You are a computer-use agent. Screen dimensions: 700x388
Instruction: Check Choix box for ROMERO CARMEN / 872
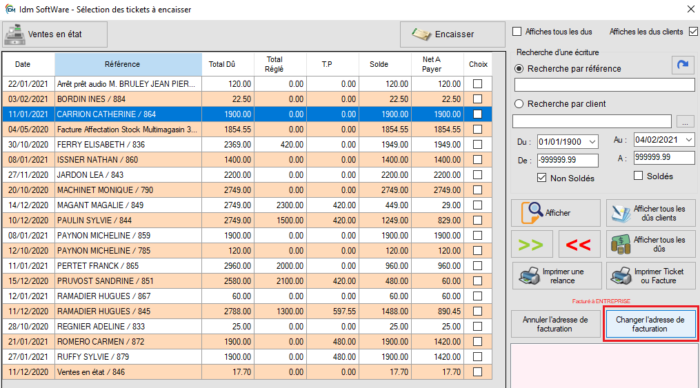[478, 342]
